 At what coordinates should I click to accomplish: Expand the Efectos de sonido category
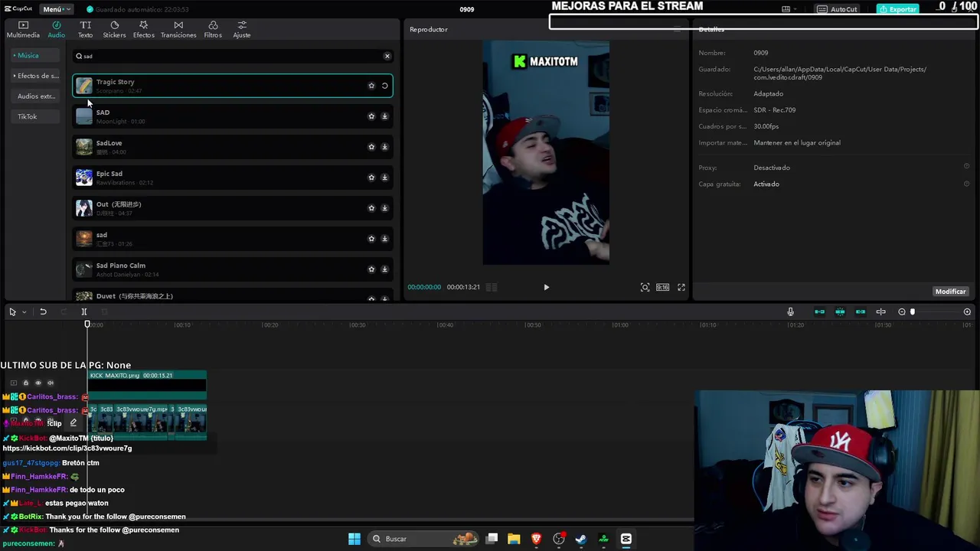[35, 76]
